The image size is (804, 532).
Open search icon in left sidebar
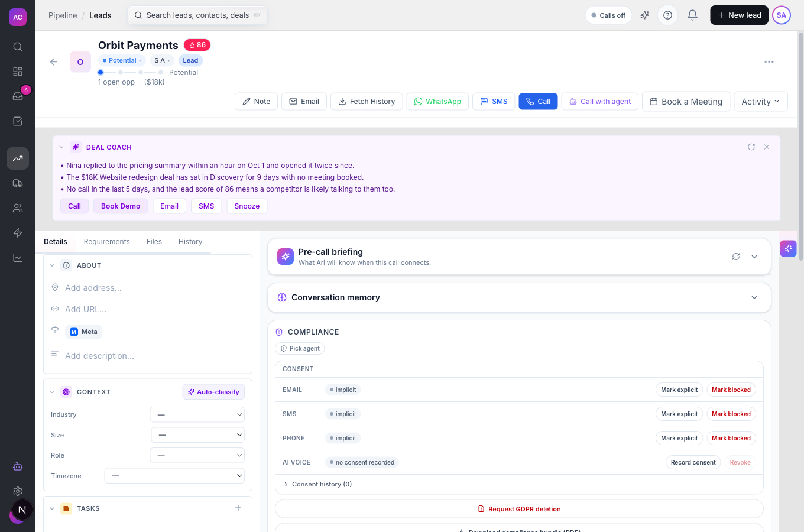tap(18, 47)
